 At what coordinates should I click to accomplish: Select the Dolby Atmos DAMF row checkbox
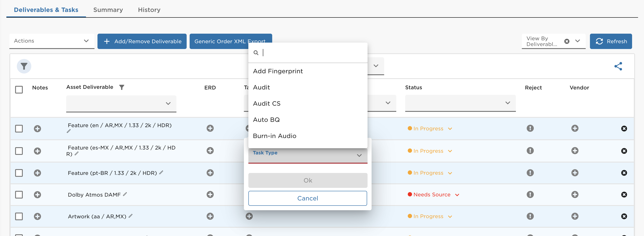pyautogui.click(x=19, y=195)
